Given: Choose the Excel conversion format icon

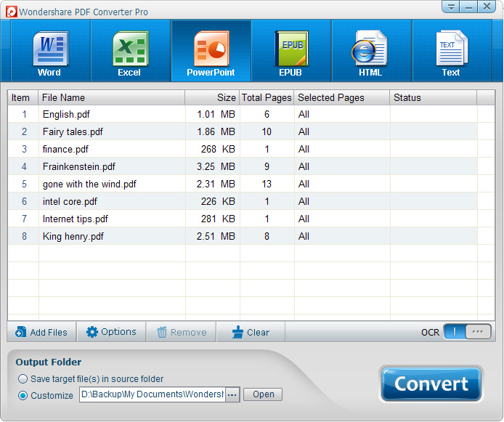Looking at the screenshot, I should [129, 52].
